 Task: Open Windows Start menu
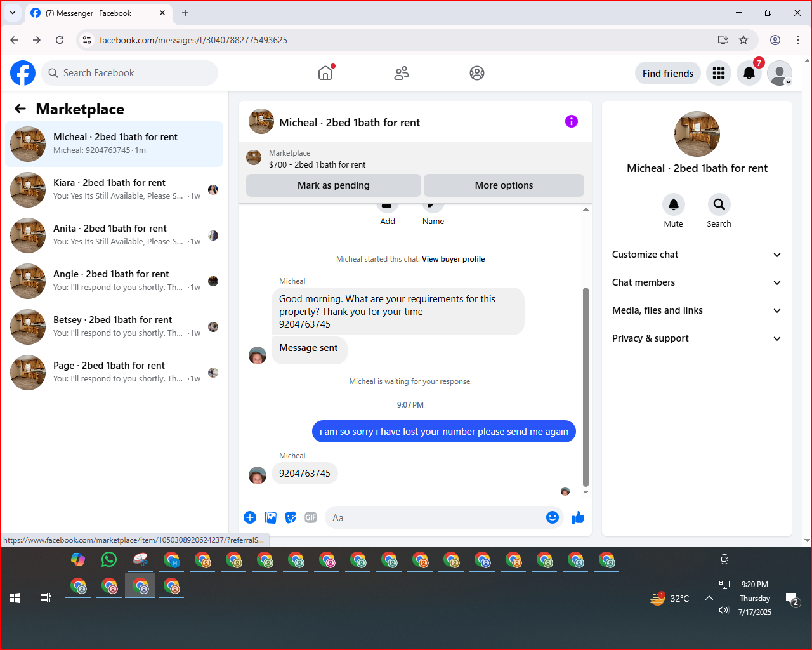[x=15, y=598]
